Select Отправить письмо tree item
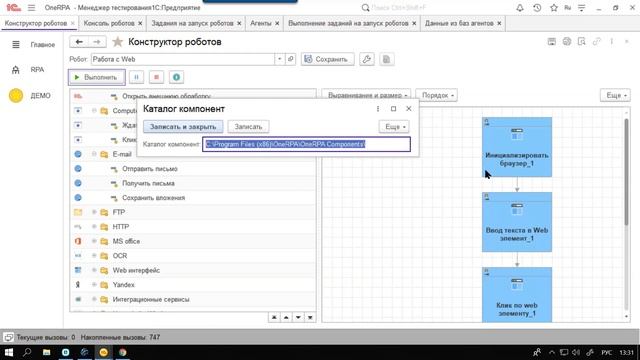The height and width of the screenshot is (360, 640). (x=150, y=169)
